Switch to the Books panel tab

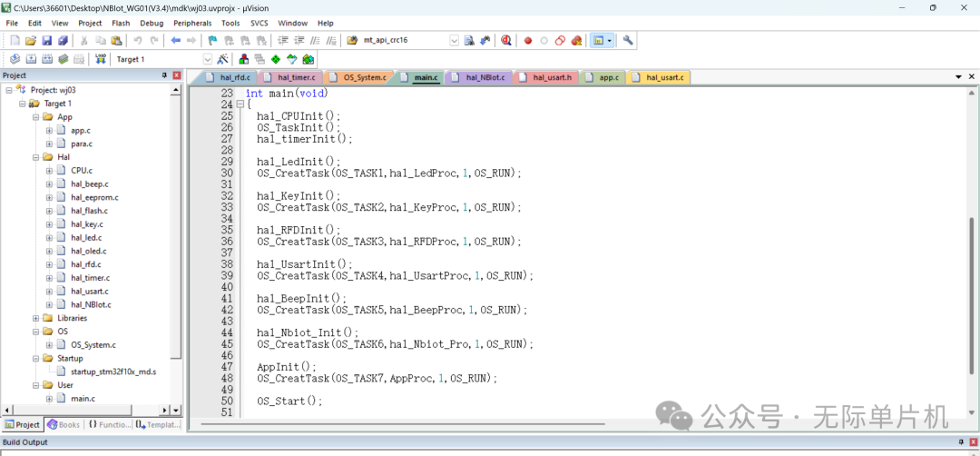coord(64,424)
